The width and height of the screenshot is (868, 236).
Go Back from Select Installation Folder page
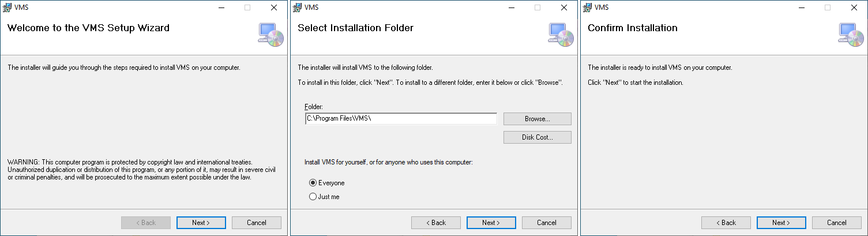[436, 223]
